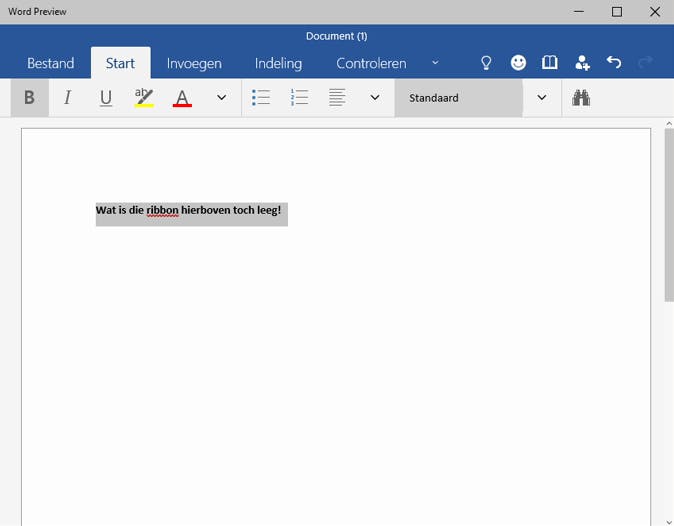Show more ribbon tabs chevron

point(435,63)
